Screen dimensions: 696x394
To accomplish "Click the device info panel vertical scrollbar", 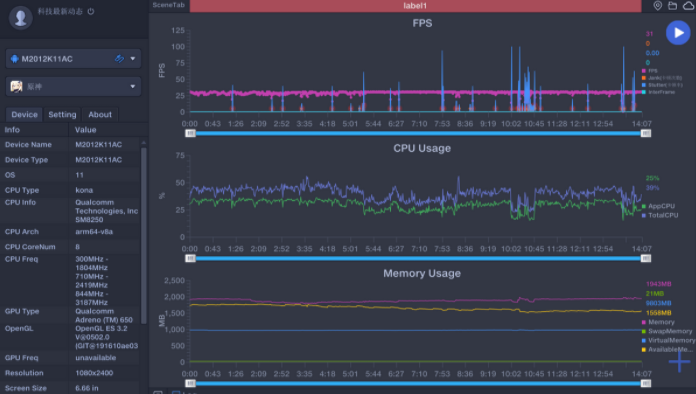I will click(143, 235).
